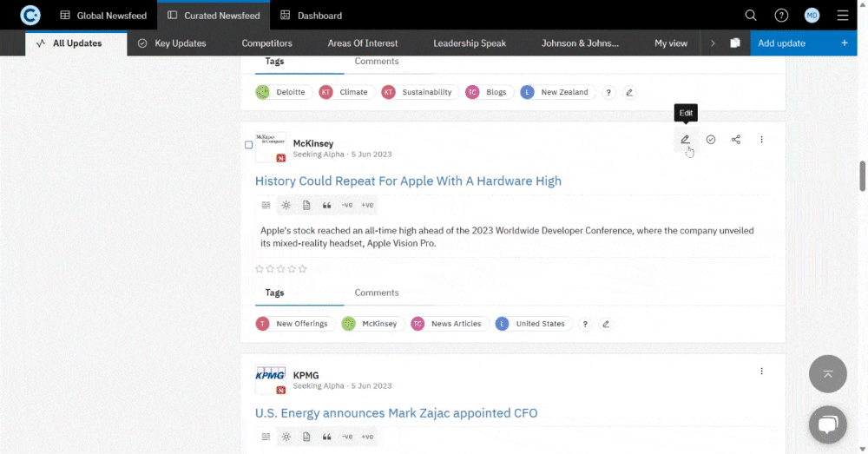Open more options on KPMG card
Screen dimensions: 868x454
coord(761,371)
